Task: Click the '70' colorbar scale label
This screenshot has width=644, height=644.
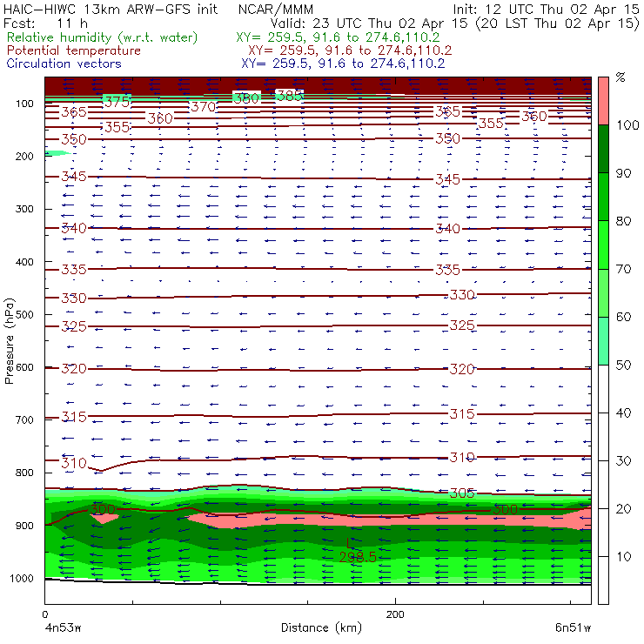Action: tap(623, 270)
